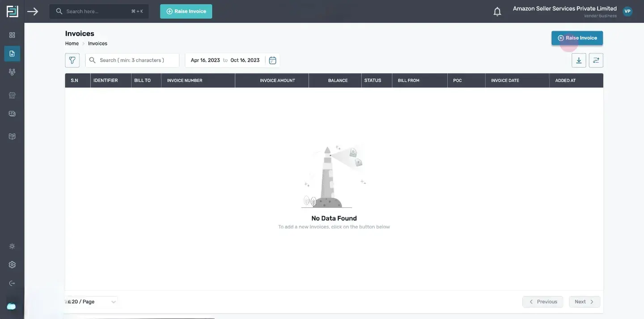Download invoices with the download icon
Viewport: 644px width, 319px height.
579,60
